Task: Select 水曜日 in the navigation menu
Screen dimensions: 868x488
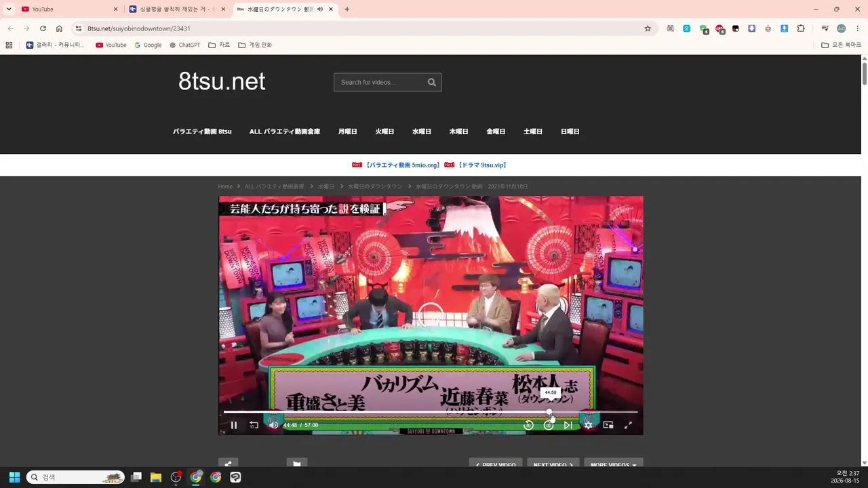Action: tap(422, 131)
